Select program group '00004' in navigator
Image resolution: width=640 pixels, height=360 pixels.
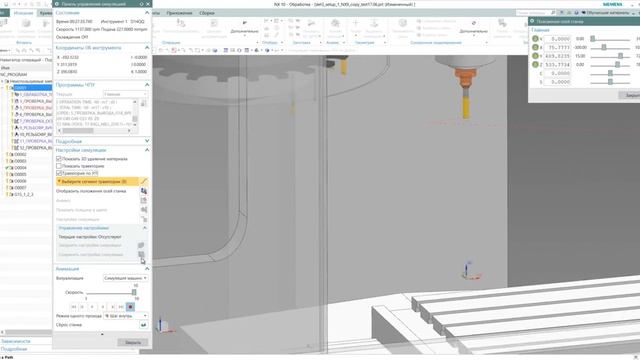[20, 168]
